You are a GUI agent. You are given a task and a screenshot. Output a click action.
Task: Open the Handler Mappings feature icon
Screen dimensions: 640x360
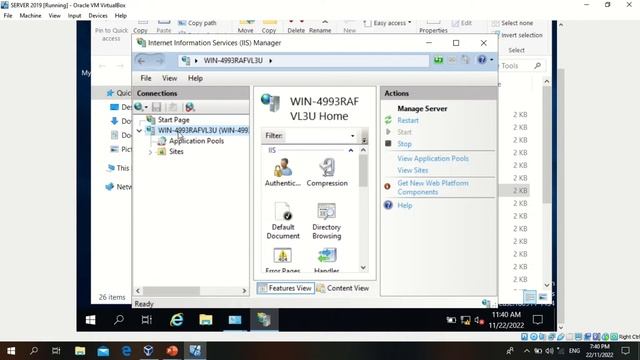click(x=327, y=261)
